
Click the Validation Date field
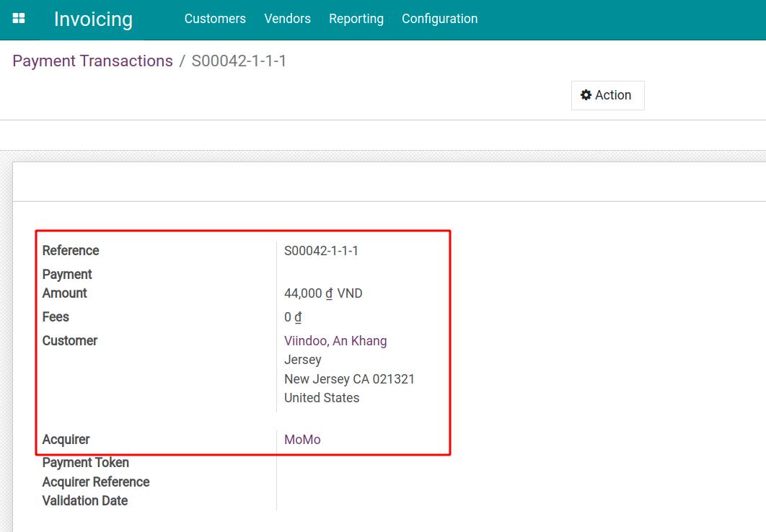pyautogui.click(x=84, y=500)
